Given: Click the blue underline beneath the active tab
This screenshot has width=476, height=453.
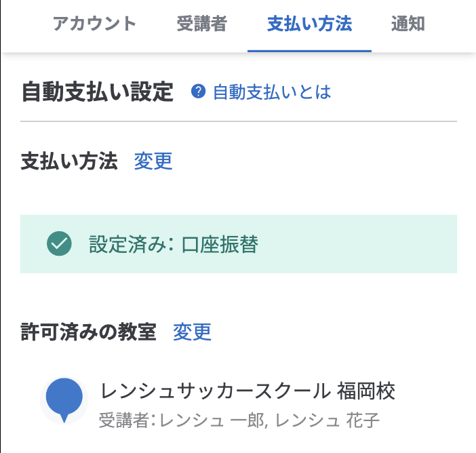Looking at the screenshot, I should click(x=309, y=51).
